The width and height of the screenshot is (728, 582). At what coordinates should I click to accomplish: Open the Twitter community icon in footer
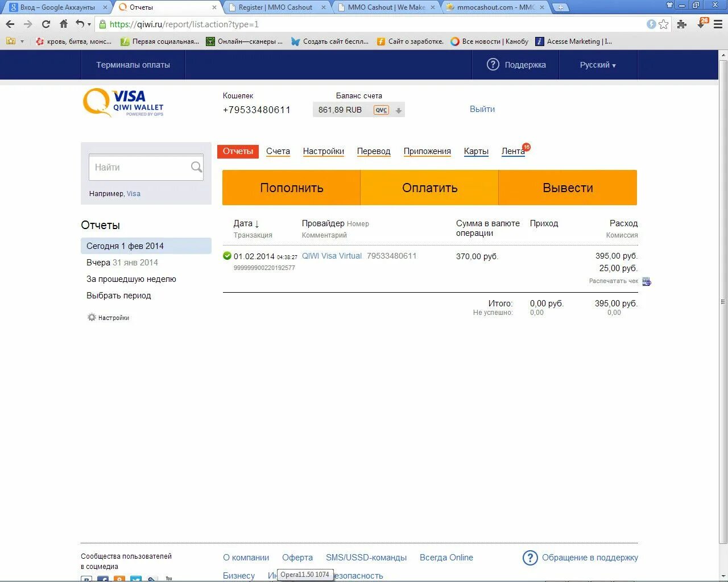[136, 579]
